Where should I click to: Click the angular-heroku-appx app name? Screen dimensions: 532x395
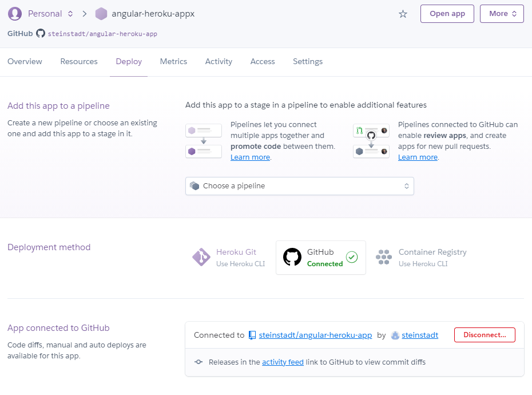click(x=153, y=14)
